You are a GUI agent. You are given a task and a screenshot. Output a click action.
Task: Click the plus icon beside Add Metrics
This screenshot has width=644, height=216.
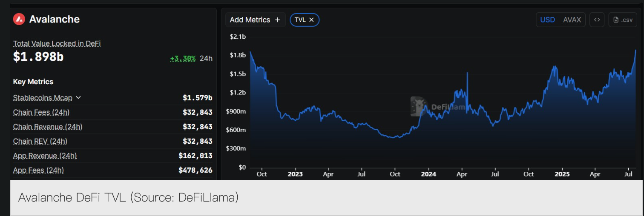[278, 20]
